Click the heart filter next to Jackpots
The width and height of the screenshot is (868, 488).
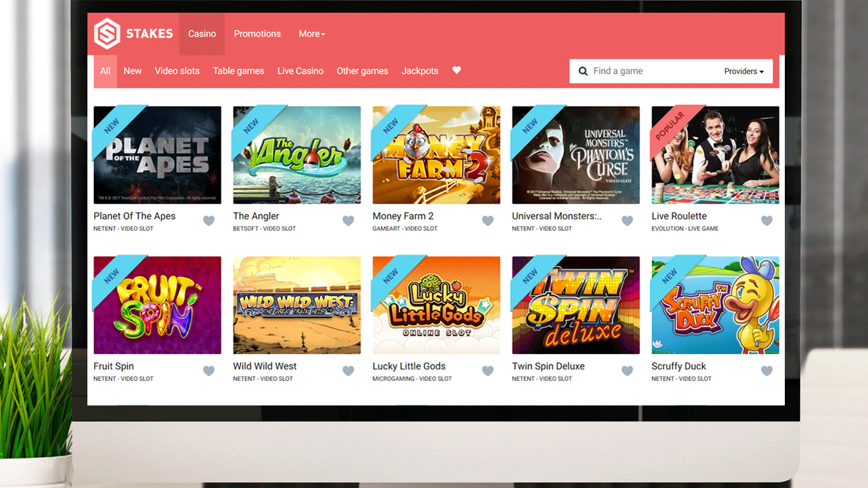456,70
